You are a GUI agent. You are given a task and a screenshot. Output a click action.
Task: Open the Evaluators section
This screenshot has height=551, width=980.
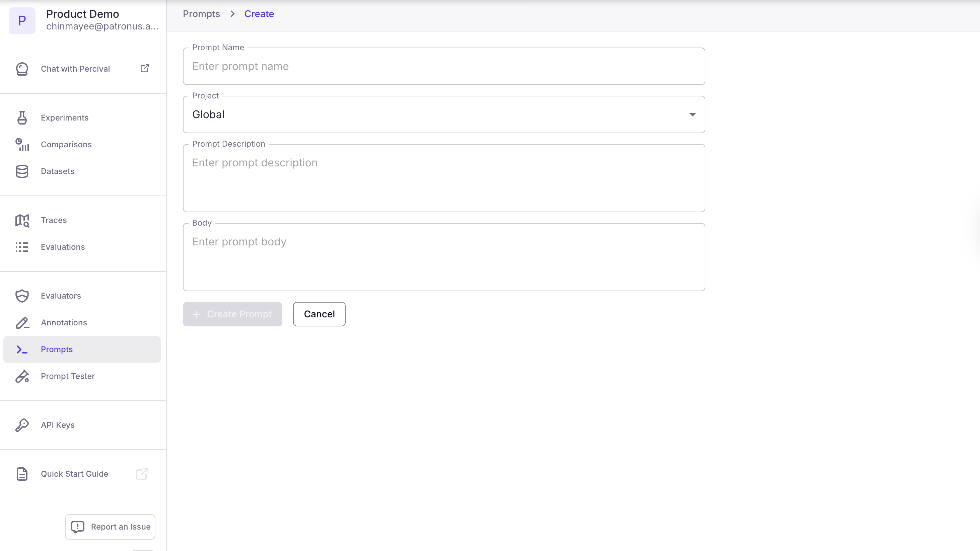(x=82, y=296)
